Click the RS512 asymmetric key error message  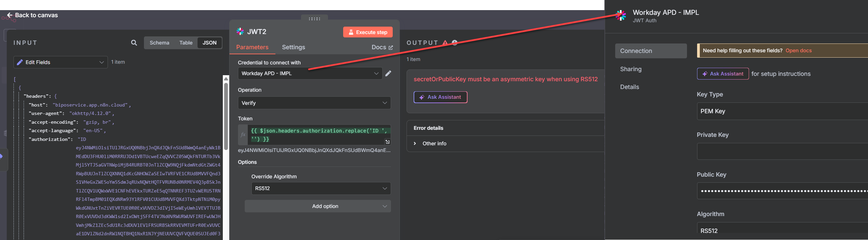click(x=506, y=79)
